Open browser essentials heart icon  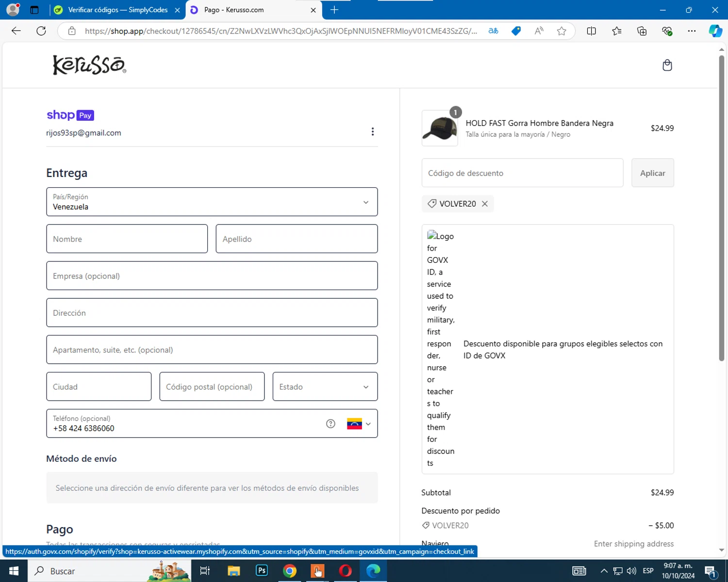667,31
